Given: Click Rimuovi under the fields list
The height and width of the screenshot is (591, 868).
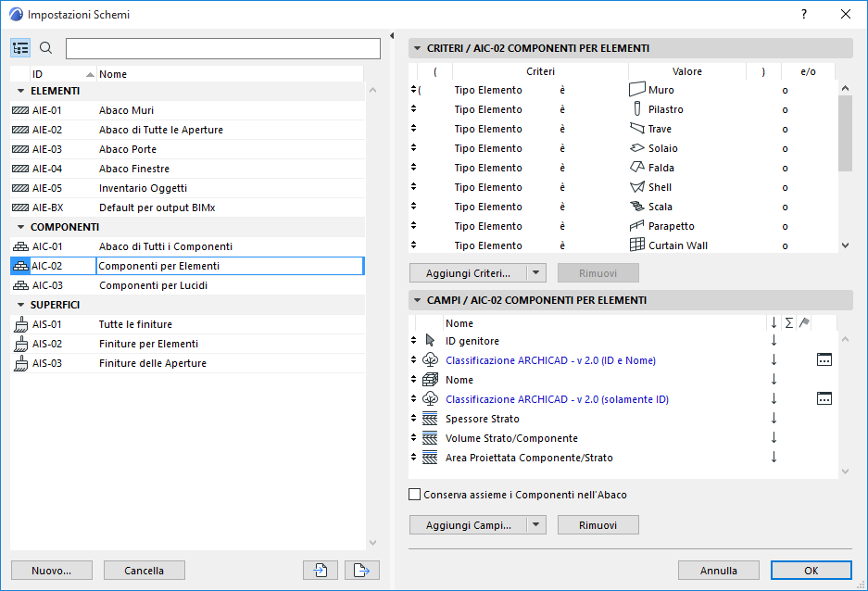Looking at the screenshot, I should (x=598, y=524).
